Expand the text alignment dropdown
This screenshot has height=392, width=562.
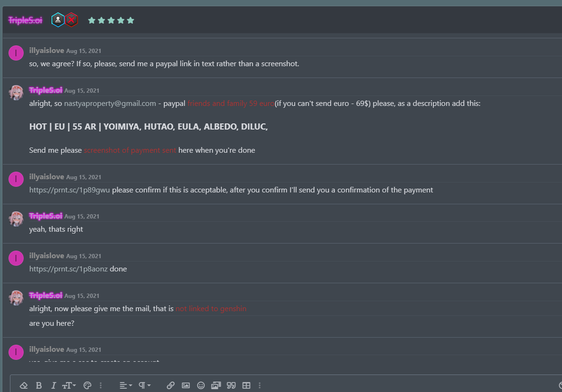pyautogui.click(x=126, y=385)
